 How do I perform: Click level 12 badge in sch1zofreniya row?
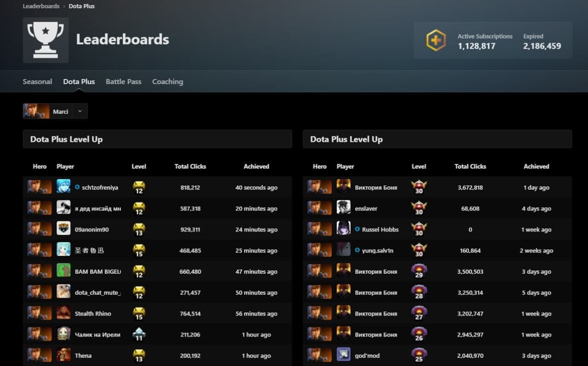pyautogui.click(x=139, y=187)
